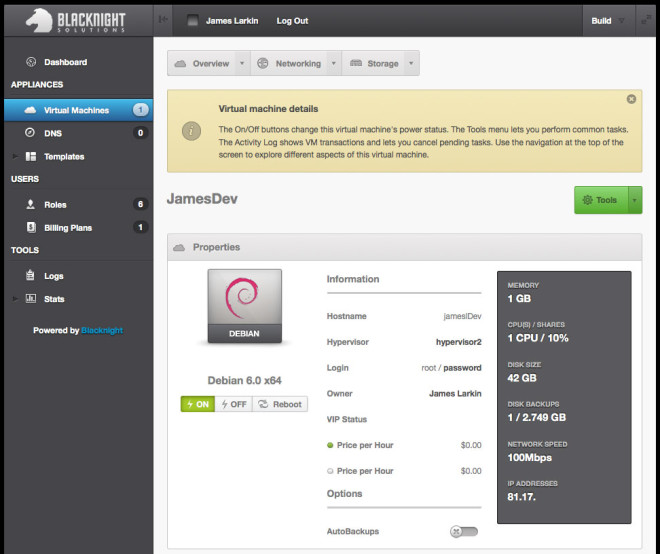
Task: Turn the virtual machine ON
Action: coord(198,404)
